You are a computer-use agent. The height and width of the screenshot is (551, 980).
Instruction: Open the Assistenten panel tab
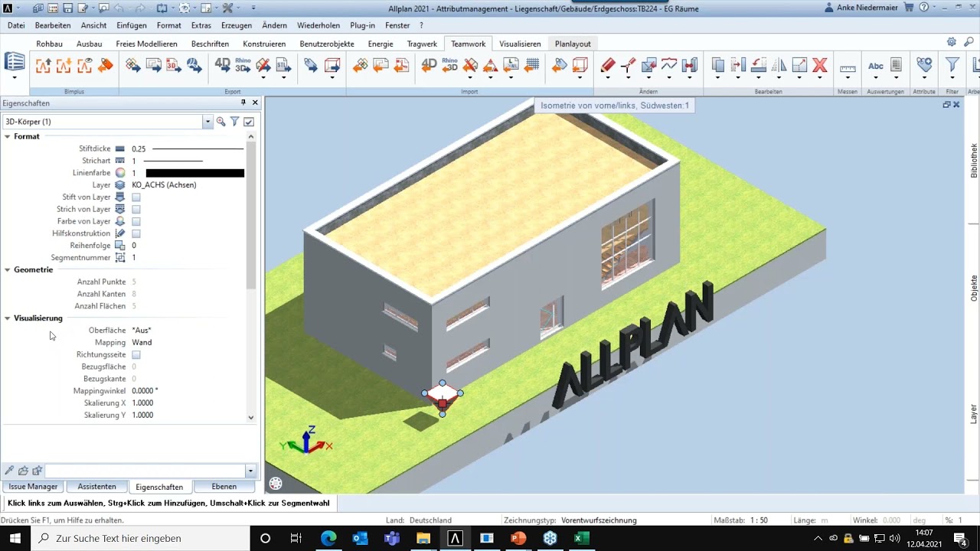pos(96,487)
